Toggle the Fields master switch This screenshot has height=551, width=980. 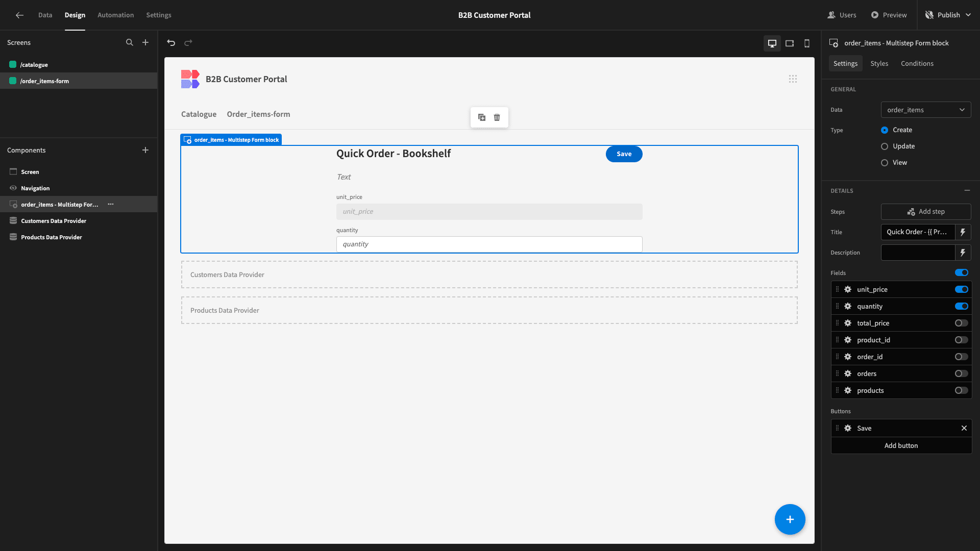962,272
